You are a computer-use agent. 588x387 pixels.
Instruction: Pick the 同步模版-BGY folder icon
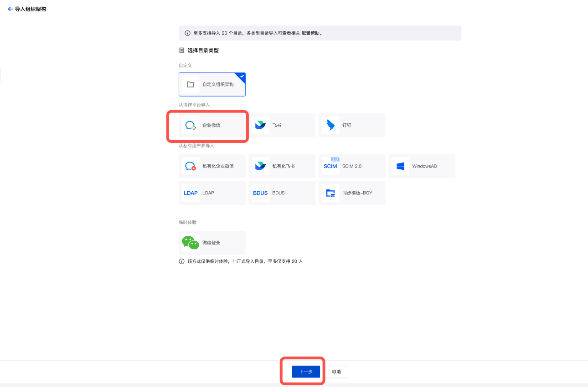330,193
